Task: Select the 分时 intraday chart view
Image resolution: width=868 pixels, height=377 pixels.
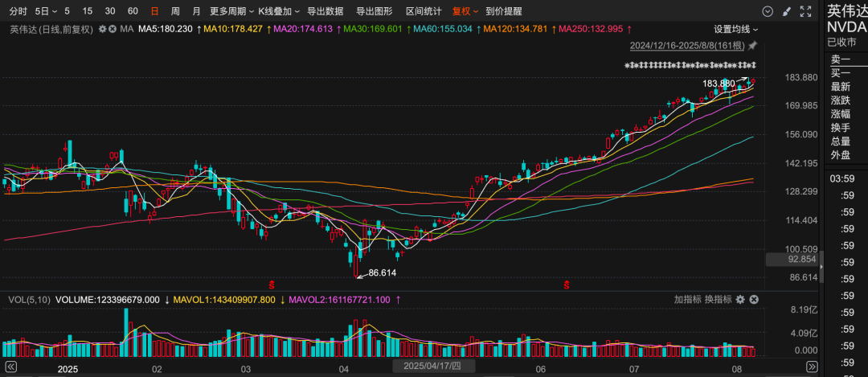Action: [x=18, y=11]
